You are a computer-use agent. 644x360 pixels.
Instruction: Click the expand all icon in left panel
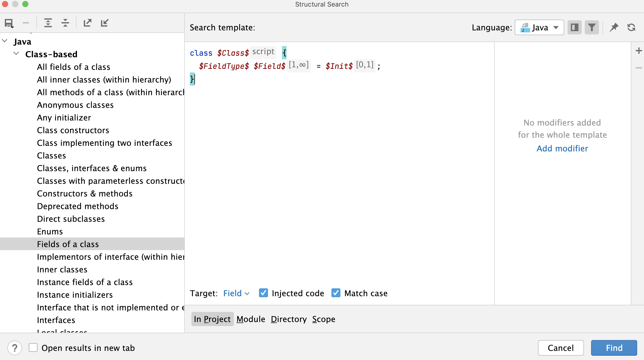(47, 23)
